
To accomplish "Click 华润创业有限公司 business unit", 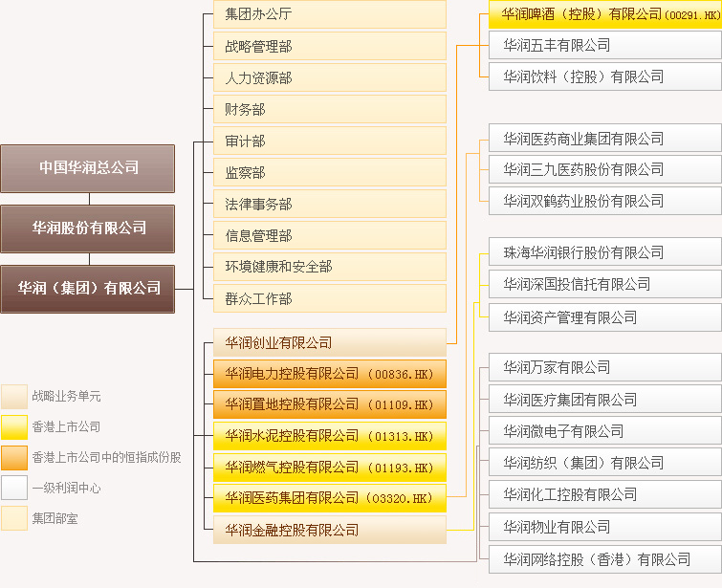I will point(330,342).
